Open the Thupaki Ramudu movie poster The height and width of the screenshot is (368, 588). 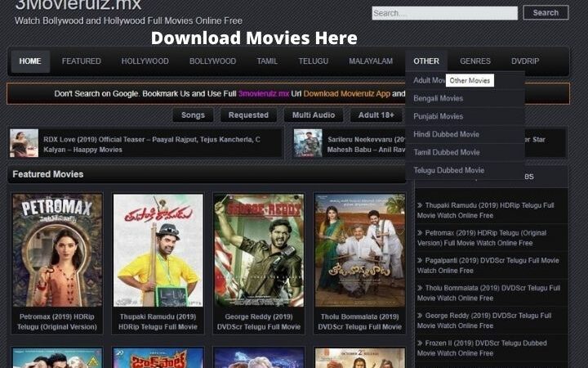point(158,250)
